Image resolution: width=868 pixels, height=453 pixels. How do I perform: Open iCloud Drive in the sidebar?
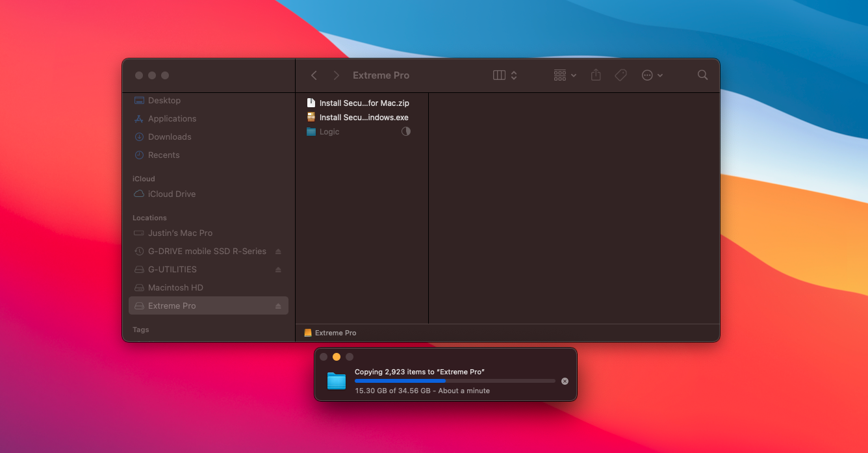[172, 194]
